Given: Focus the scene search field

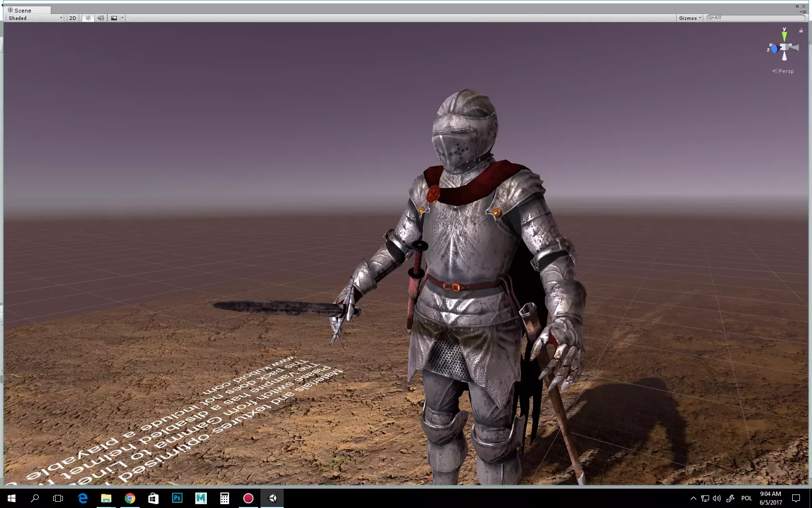Looking at the screenshot, I should [x=756, y=18].
